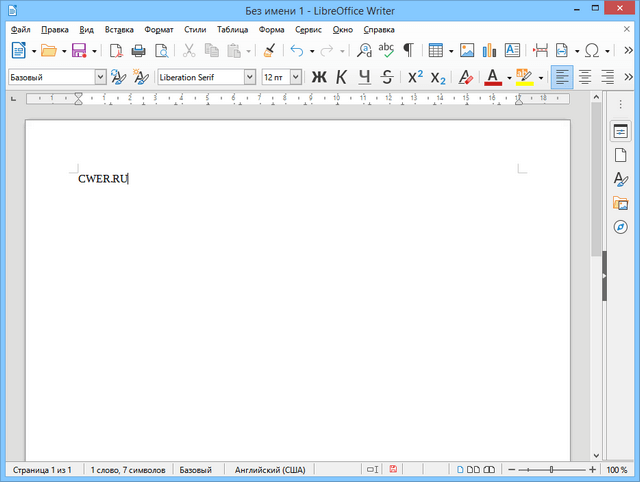
Task: Insert a chart
Action: pos(489,51)
